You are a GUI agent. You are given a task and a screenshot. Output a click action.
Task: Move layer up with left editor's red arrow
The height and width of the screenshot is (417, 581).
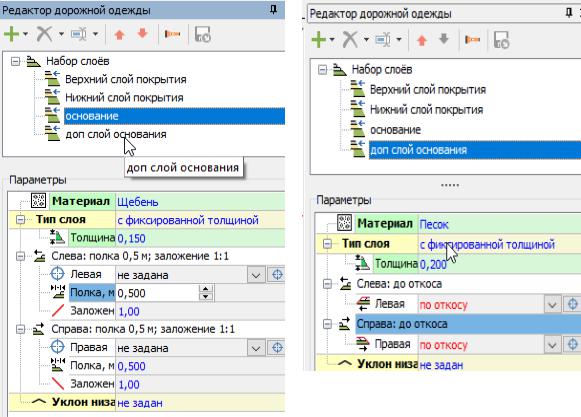(119, 34)
